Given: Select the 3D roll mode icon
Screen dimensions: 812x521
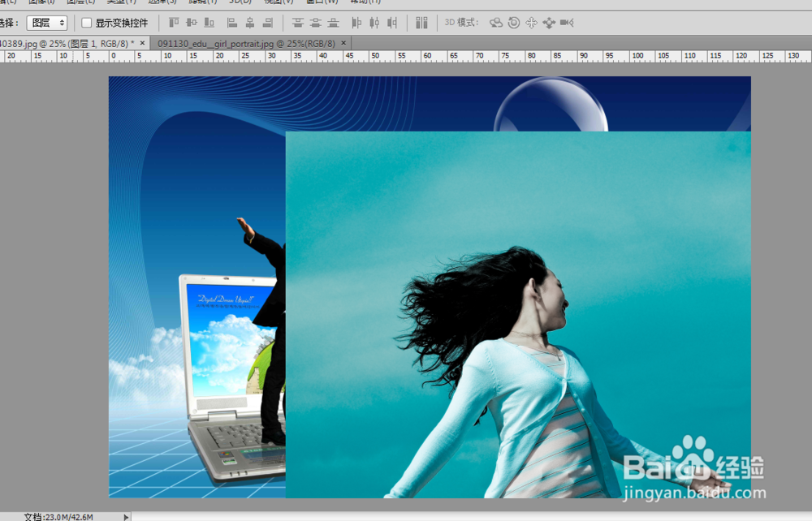Looking at the screenshot, I should (514, 23).
